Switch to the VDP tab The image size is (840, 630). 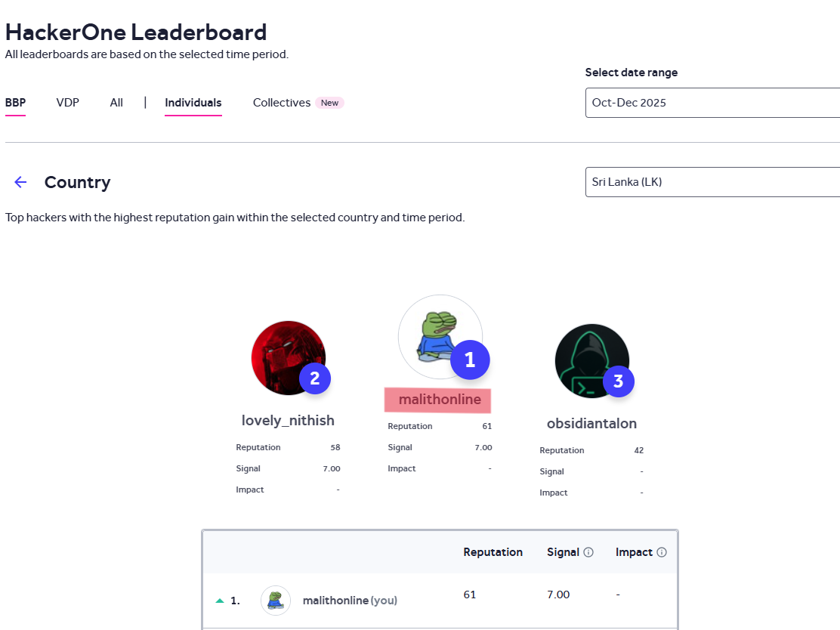(67, 102)
